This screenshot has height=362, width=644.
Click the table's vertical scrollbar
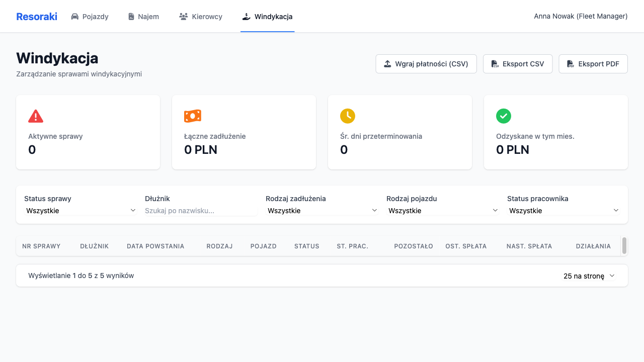[624, 246]
